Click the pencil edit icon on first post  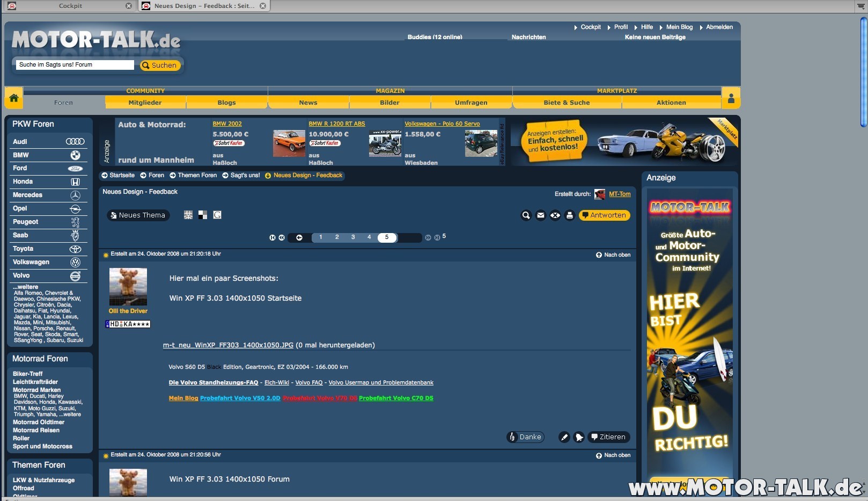(x=564, y=437)
